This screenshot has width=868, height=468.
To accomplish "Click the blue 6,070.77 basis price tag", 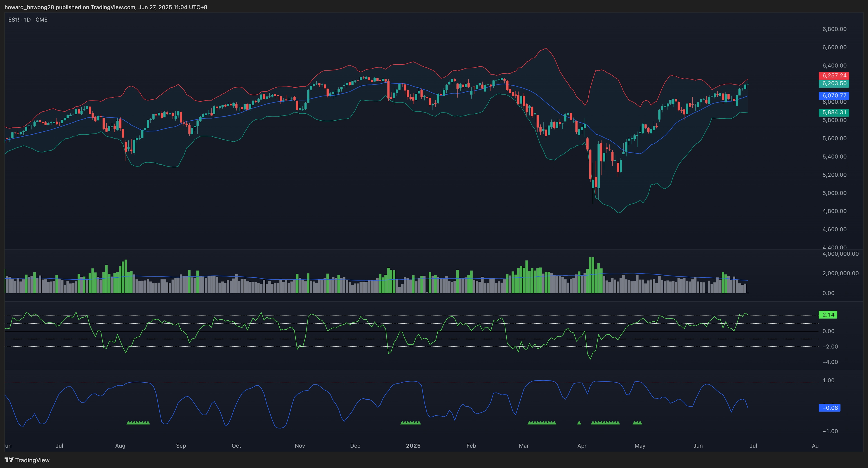I will [834, 96].
